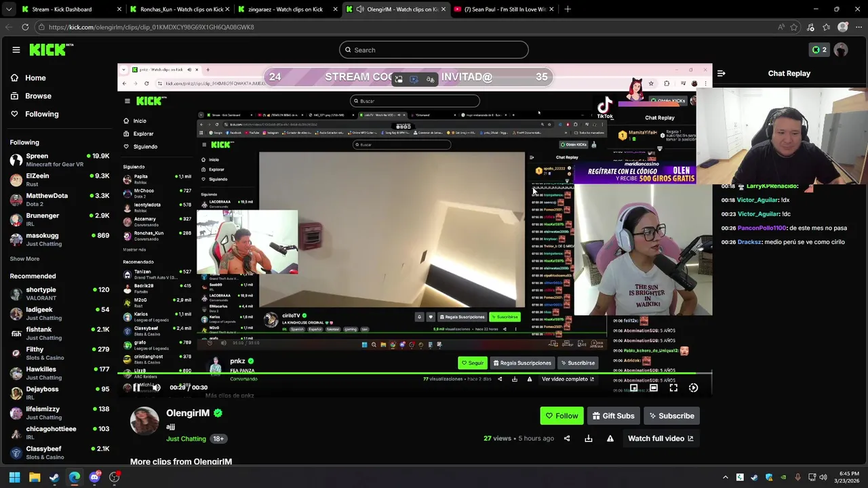Seek on the green clip progress bar

[x=414, y=373]
